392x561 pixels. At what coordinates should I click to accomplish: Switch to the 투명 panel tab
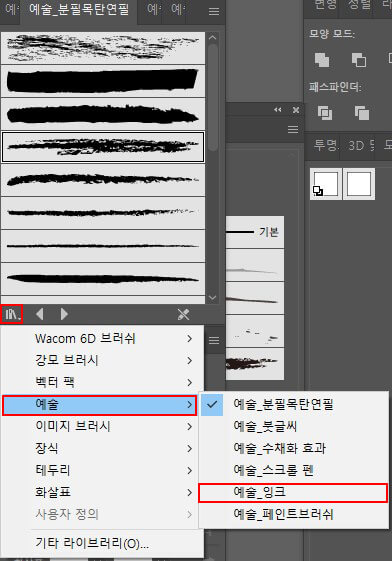(x=325, y=145)
